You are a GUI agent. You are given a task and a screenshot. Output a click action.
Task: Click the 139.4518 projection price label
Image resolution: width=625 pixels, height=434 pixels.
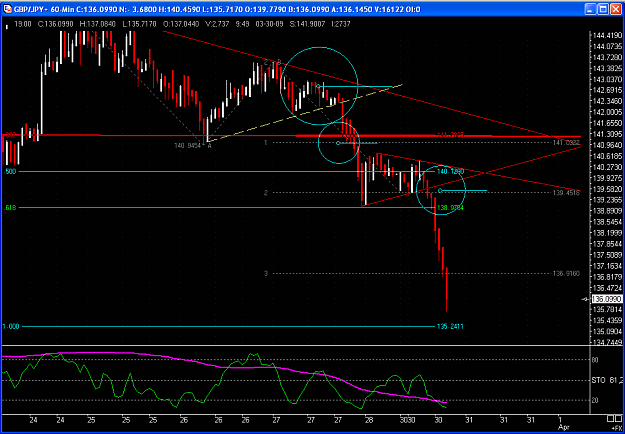tap(566, 192)
